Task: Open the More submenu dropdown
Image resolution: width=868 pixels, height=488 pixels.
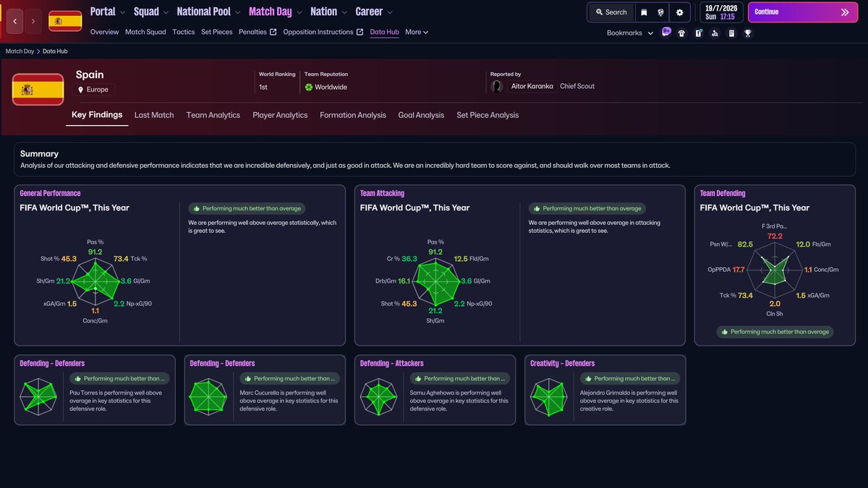Action: tap(417, 32)
